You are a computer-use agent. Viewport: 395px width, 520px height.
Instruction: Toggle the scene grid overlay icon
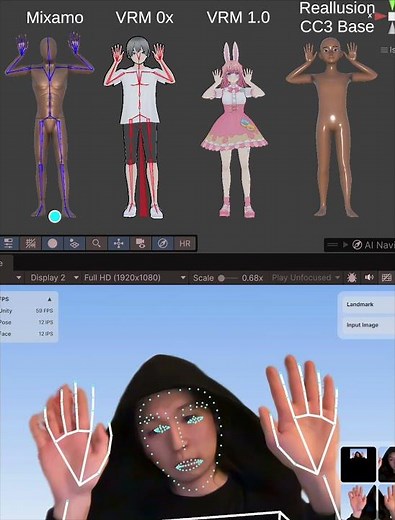pyautogui.click(x=31, y=243)
